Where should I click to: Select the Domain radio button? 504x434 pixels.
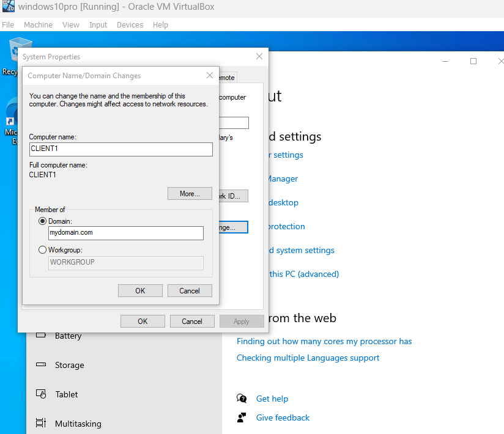[x=42, y=221]
